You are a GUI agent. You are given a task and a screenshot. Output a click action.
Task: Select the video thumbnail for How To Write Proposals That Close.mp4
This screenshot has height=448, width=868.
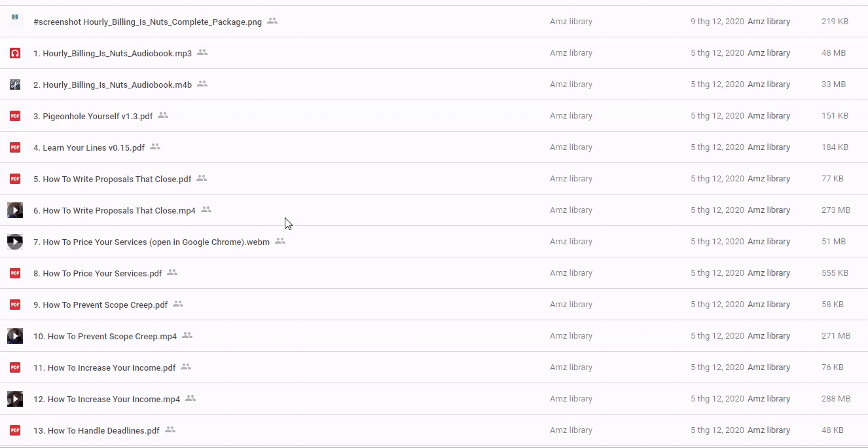(15, 210)
